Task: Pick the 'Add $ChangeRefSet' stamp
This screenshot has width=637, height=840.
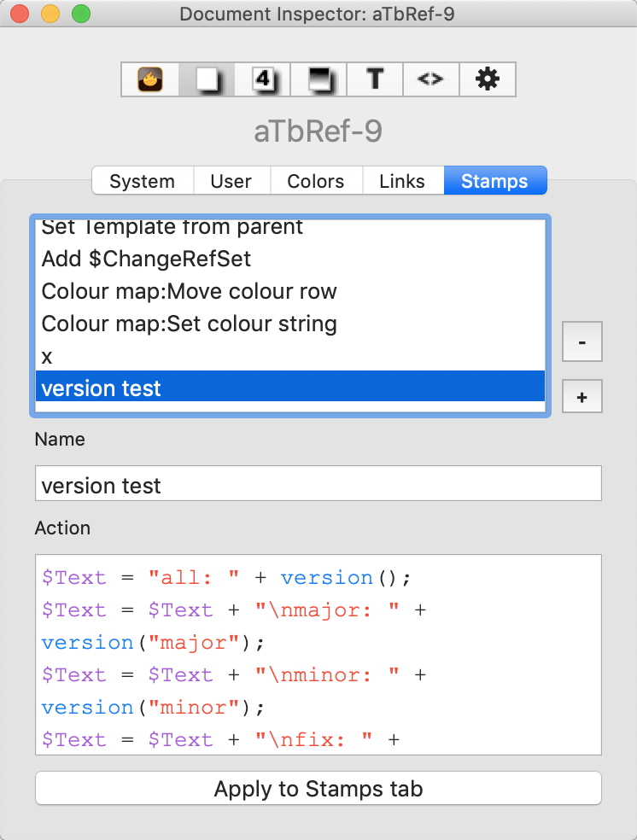Action: tap(146, 260)
